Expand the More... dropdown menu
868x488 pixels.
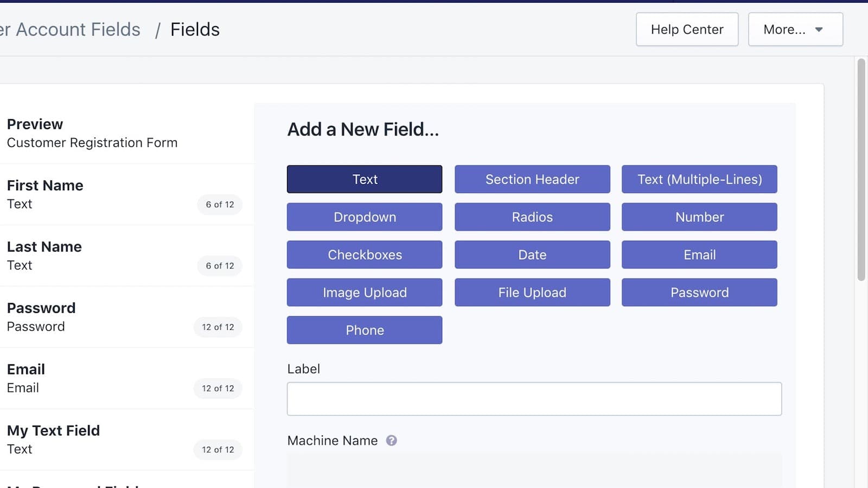[x=795, y=29]
